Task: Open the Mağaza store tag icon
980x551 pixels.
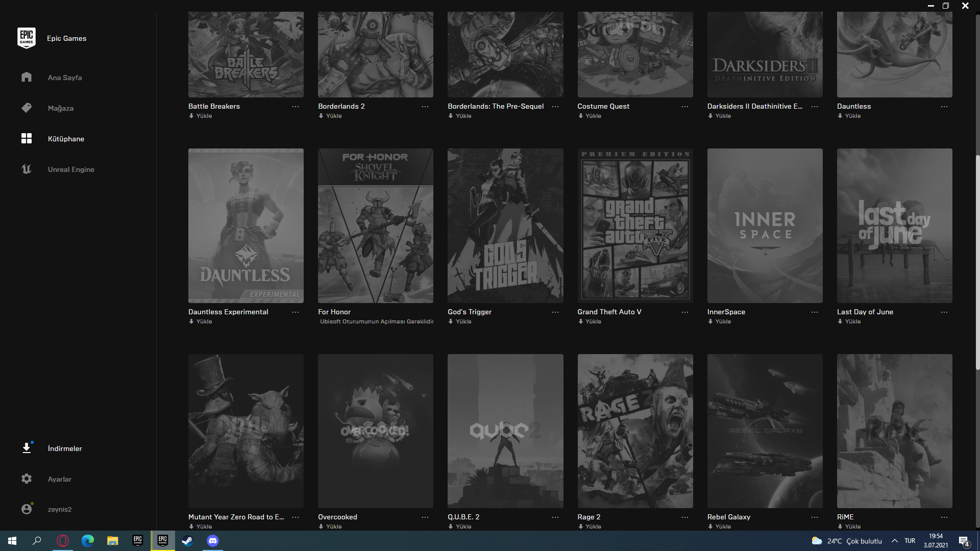Action: 27,108
